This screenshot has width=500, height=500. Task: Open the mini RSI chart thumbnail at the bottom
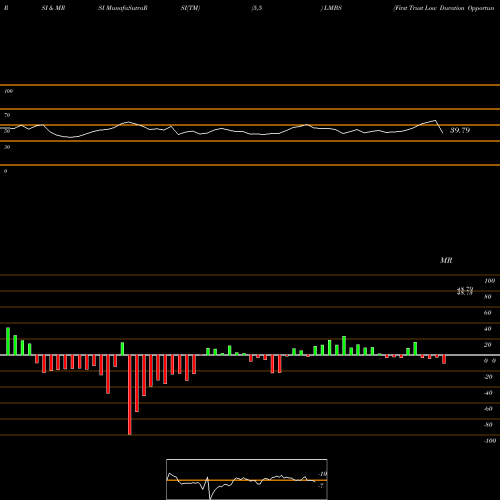click(247, 479)
